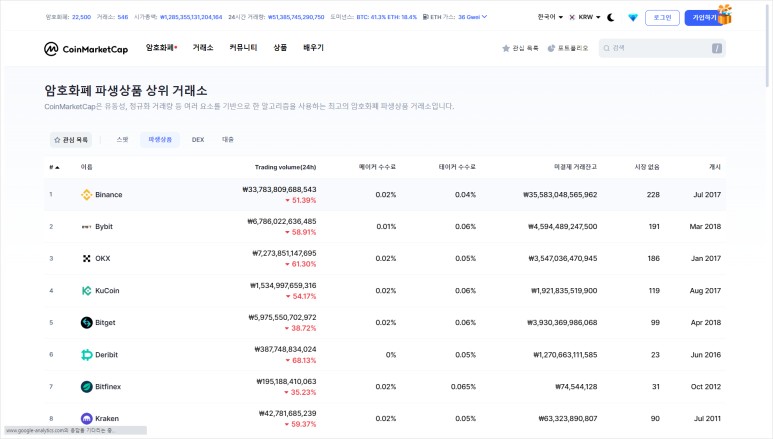Open the Deribit exchange link
This screenshot has height=439, width=773.
click(x=106, y=355)
